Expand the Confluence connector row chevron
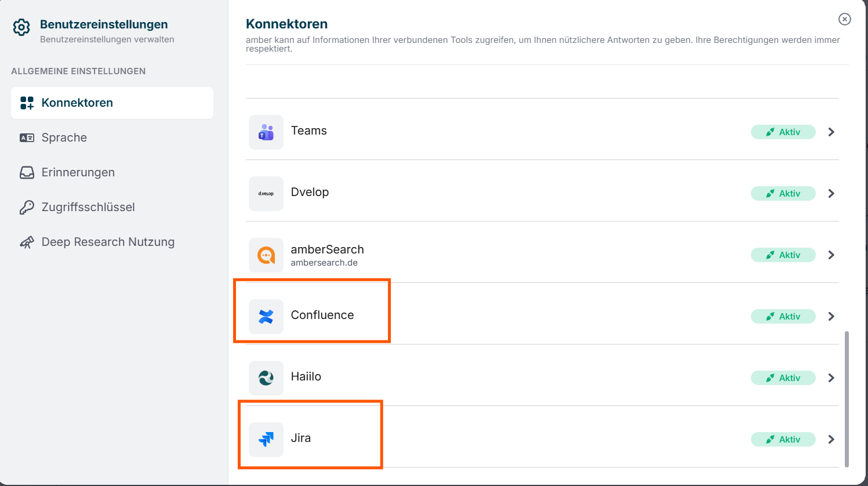This screenshot has height=486, width=868. click(x=831, y=317)
